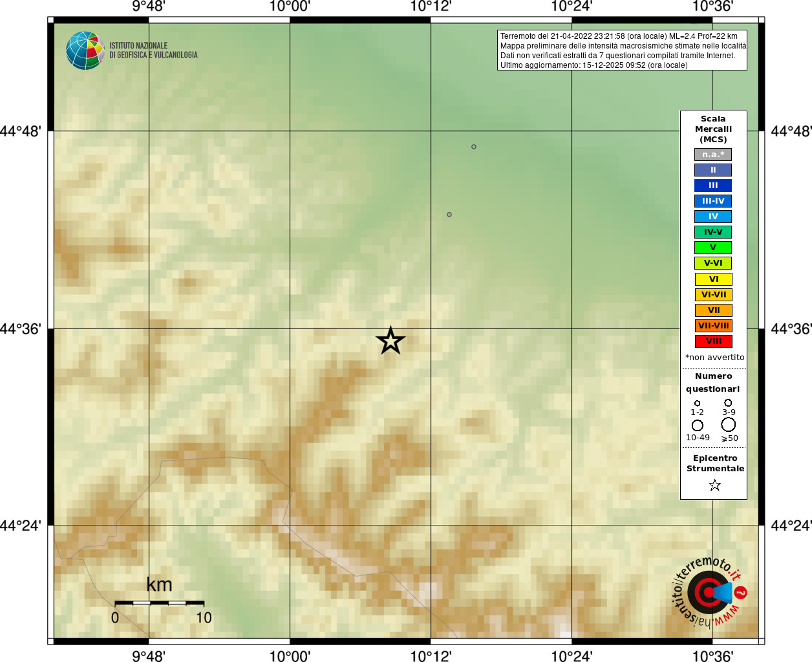Select the gray n.a.* legend swatch
Viewport: 812px width, 662px height.
(x=713, y=155)
